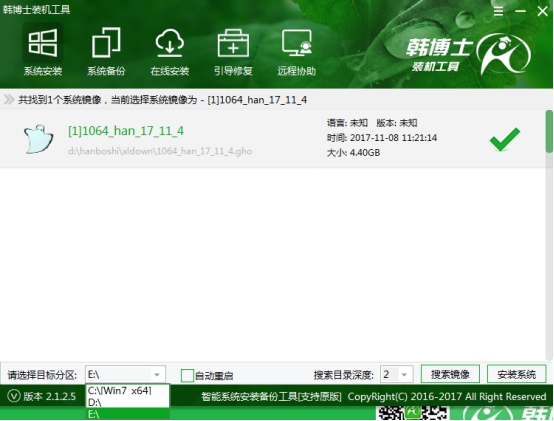Click the size text 大小: 4.40GB
Screen dimensions: 554x421
[353, 153]
